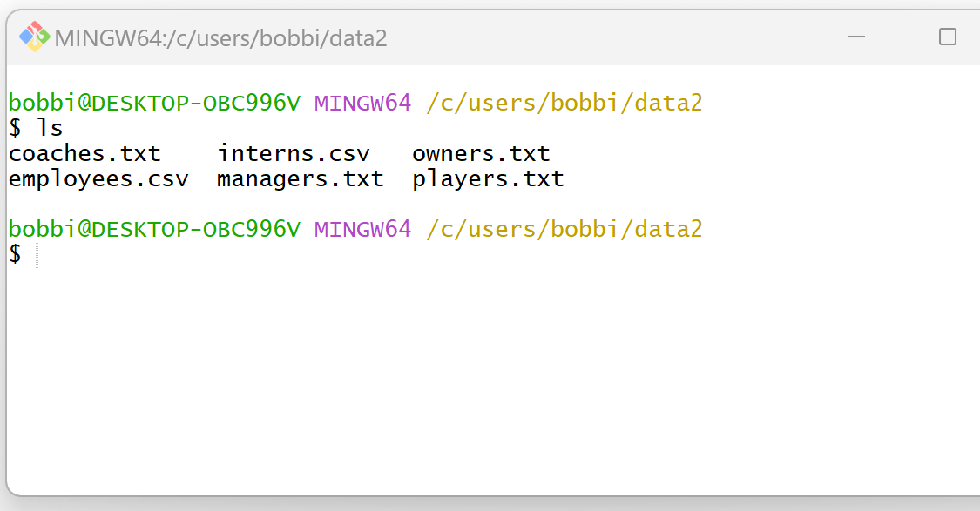The image size is (980, 511).
Task: Click the empty terminal area below the prompt
Action: tap(494, 381)
